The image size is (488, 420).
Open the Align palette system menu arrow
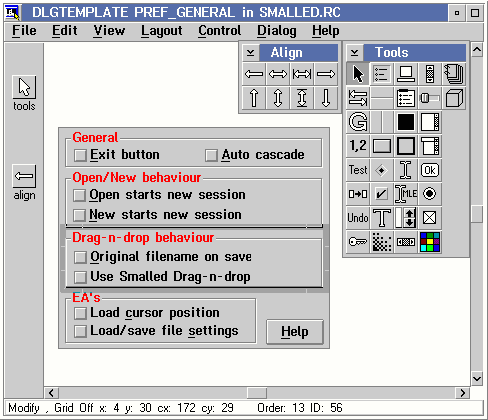coord(251,53)
